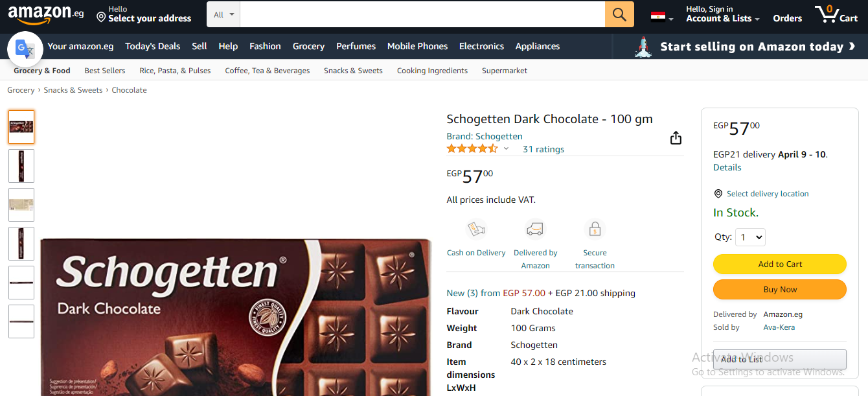Expand the Egypt flag language selector

coord(662,16)
